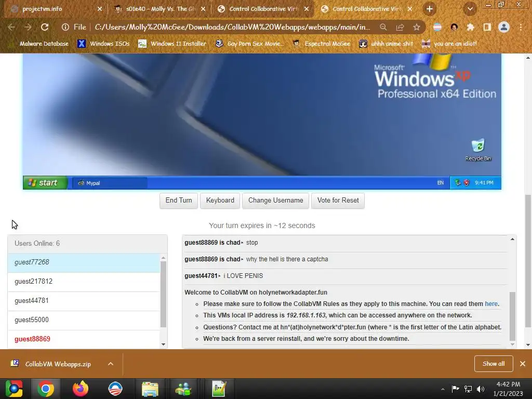This screenshot has height=399, width=532.
Task: Click the users list scrollbar down arrow
Action: 164,344
